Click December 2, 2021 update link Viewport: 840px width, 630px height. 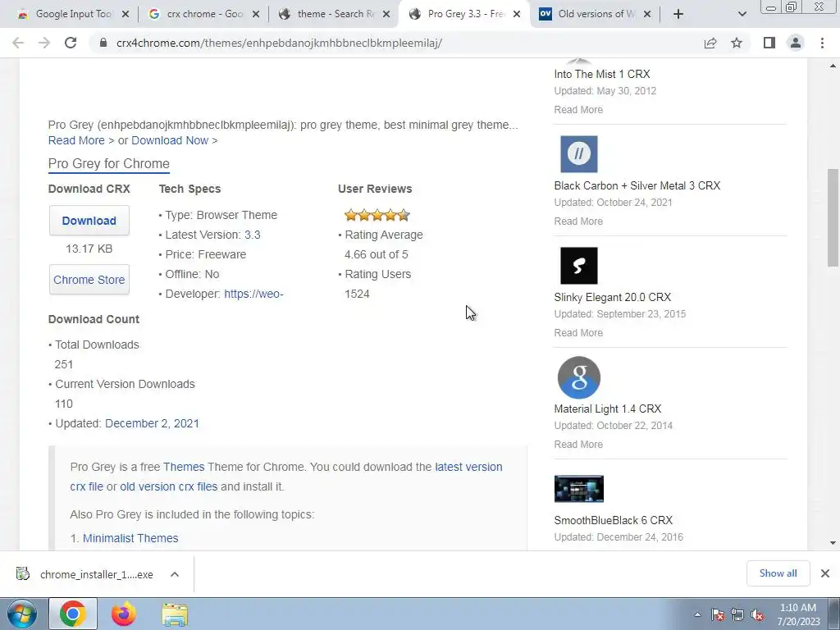click(152, 423)
